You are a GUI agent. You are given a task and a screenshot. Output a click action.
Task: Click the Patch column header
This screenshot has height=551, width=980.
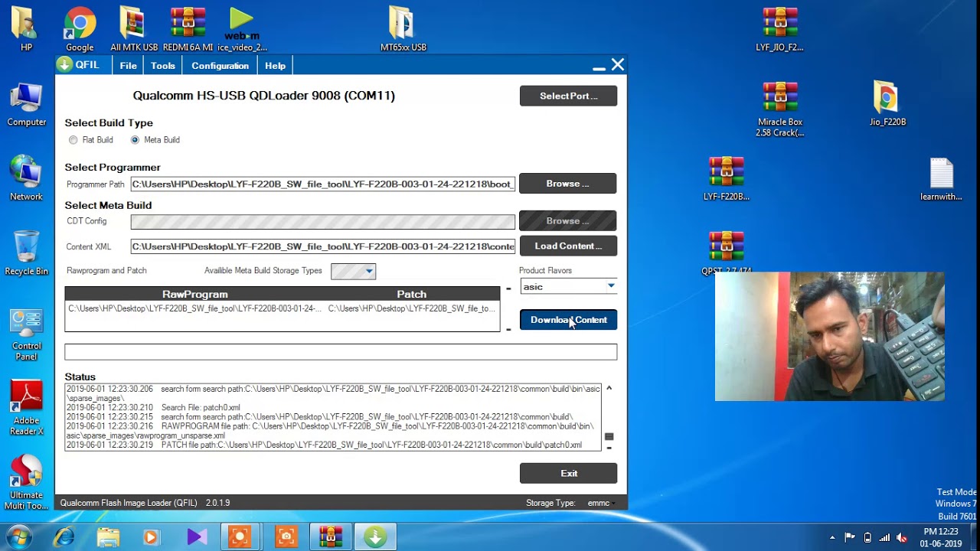point(412,294)
